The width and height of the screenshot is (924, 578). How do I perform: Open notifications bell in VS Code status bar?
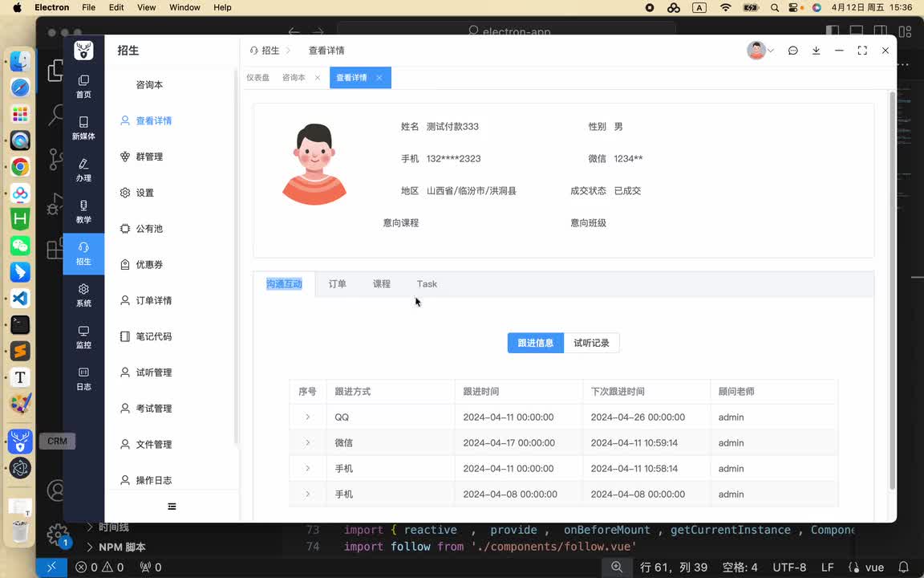(903, 568)
